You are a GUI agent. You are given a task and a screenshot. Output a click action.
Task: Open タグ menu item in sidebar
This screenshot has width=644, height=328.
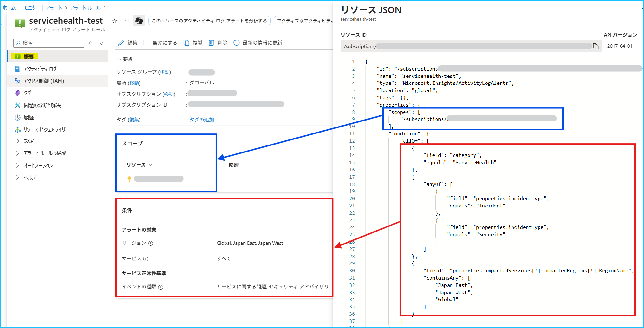(x=28, y=93)
